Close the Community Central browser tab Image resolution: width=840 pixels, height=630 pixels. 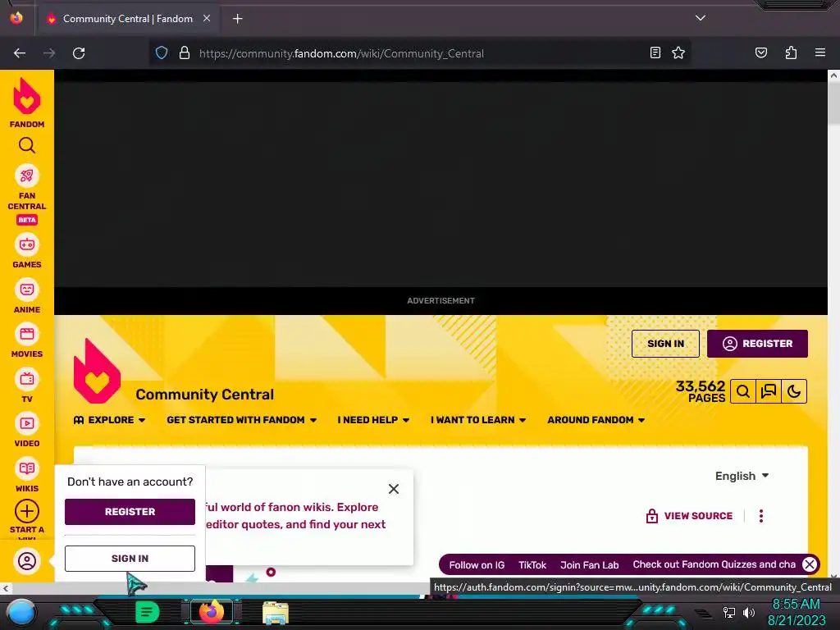pyautogui.click(x=207, y=18)
